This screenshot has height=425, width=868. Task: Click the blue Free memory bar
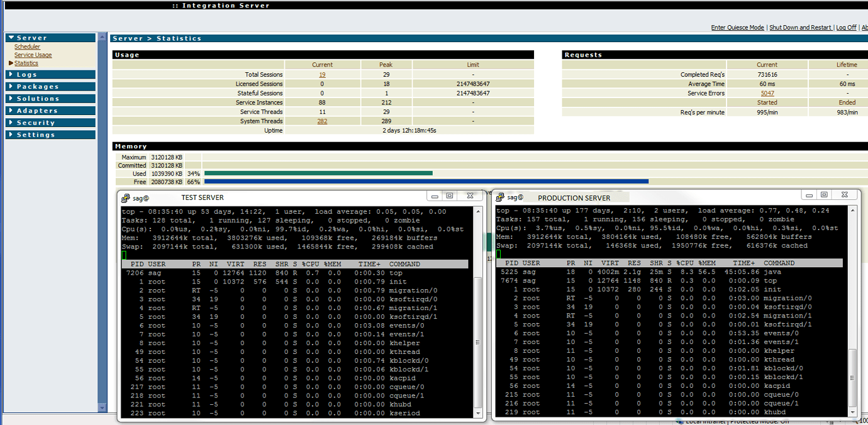pyautogui.click(x=426, y=182)
